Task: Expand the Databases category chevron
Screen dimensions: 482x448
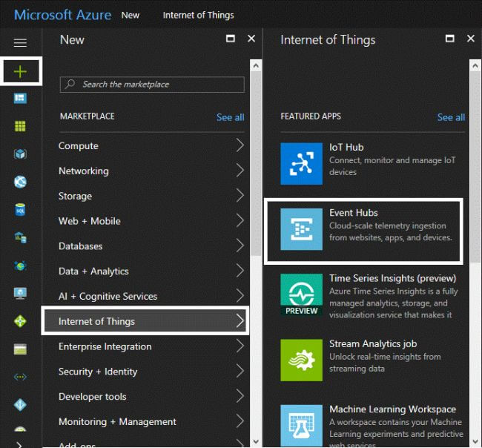Action: pos(240,246)
